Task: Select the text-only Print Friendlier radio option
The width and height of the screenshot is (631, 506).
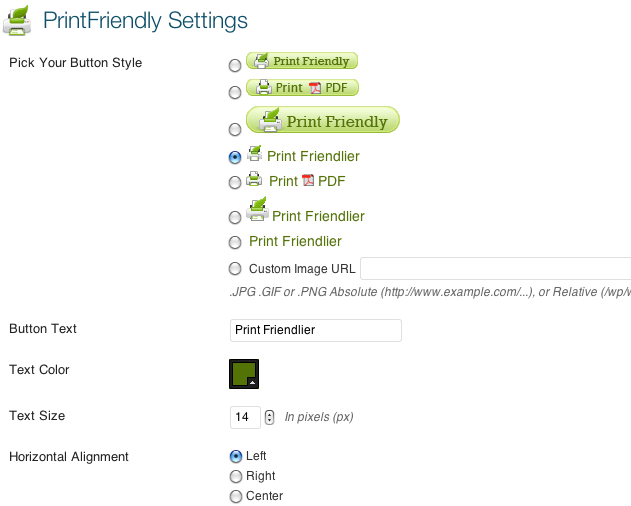Action: coord(235,242)
